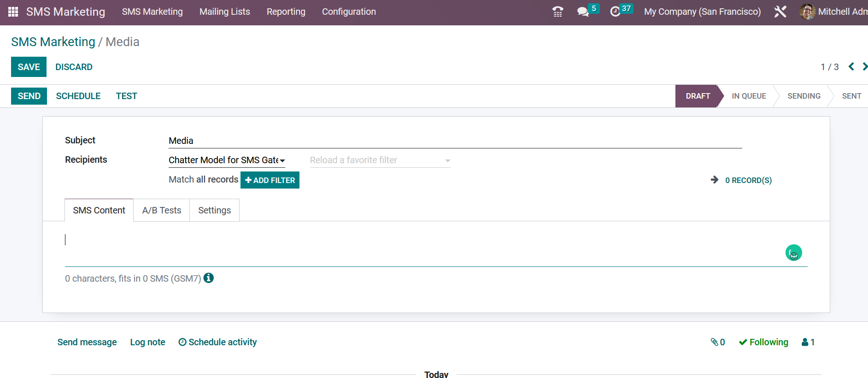Image resolution: width=868 pixels, height=378 pixels.
Task: Click ADD FILTER button
Action: coord(270,180)
